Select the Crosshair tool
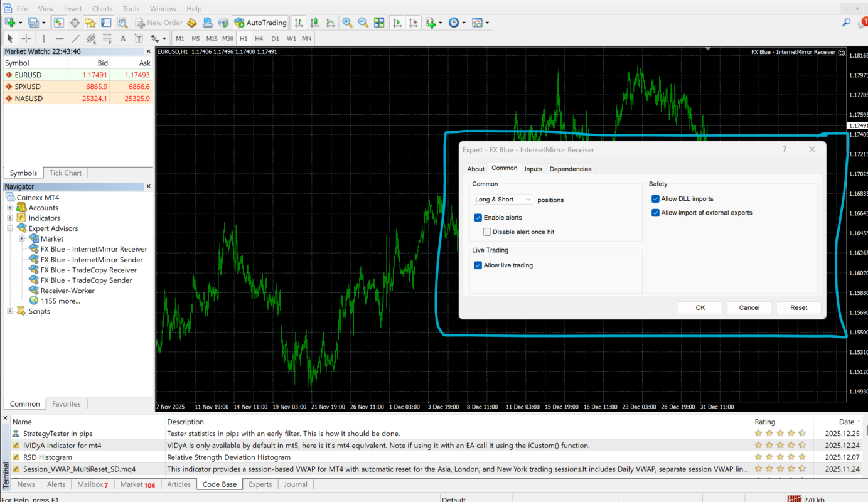The height and width of the screenshot is (502, 868). coord(26,38)
